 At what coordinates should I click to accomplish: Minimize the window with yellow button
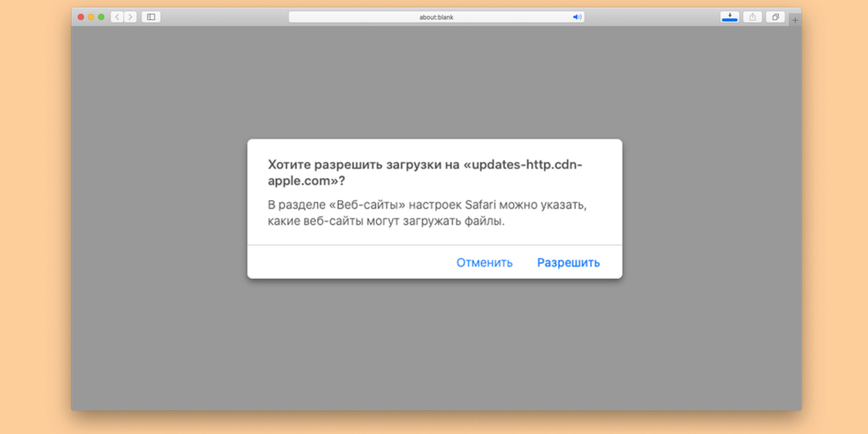pos(91,17)
